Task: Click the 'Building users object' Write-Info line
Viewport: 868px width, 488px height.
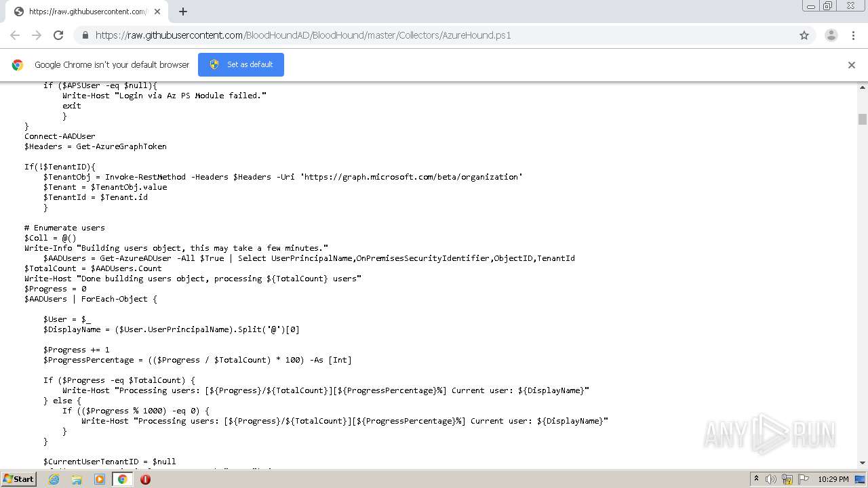Action: [x=176, y=248]
